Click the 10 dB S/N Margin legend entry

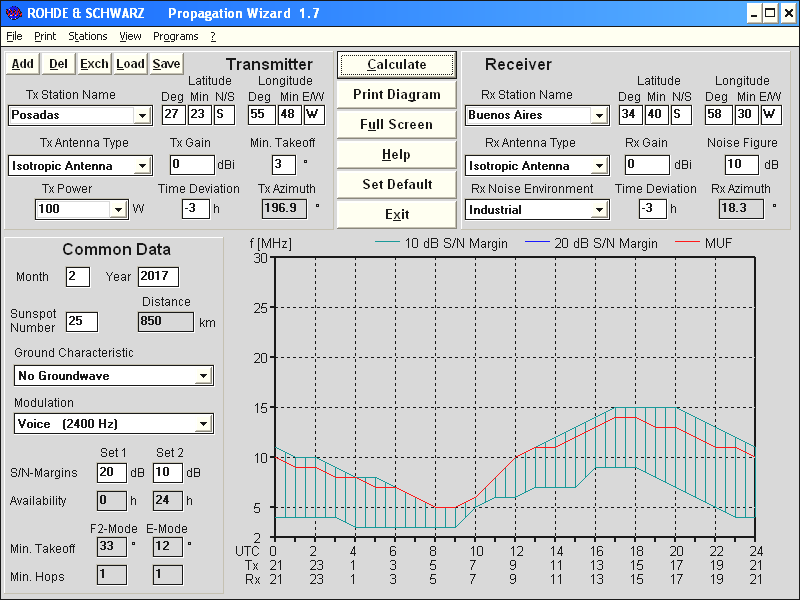tap(442, 243)
